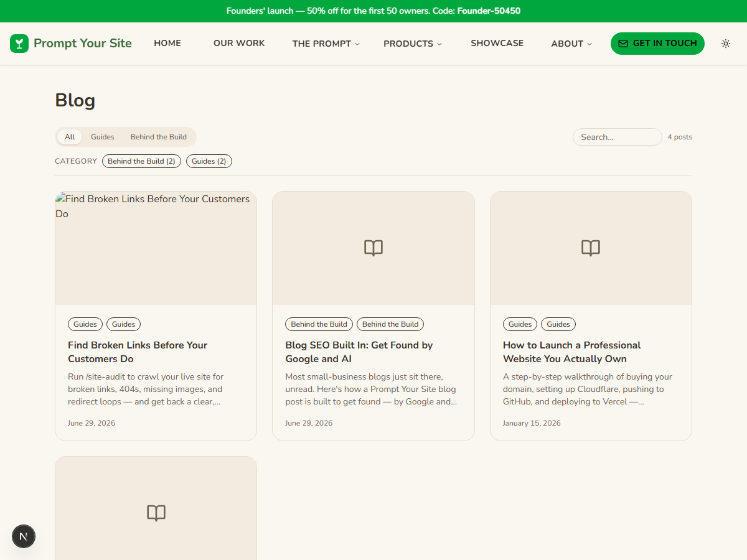Screen dimensions: 747x560
Task: Expand the About menu dropdown
Action: click(571, 44)
